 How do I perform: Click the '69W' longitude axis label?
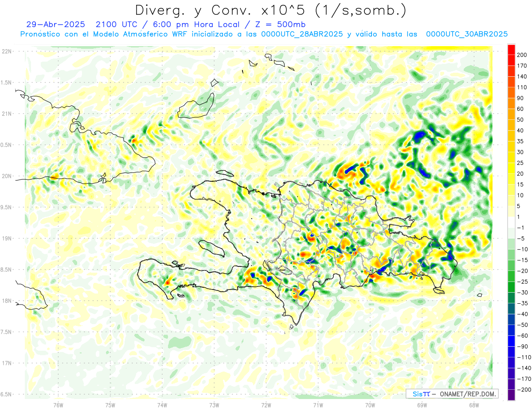tap(422, 405)
